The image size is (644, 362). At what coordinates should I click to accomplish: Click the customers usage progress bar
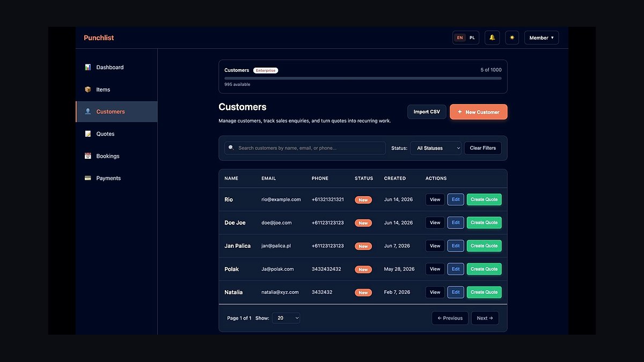tap(363, 78)
